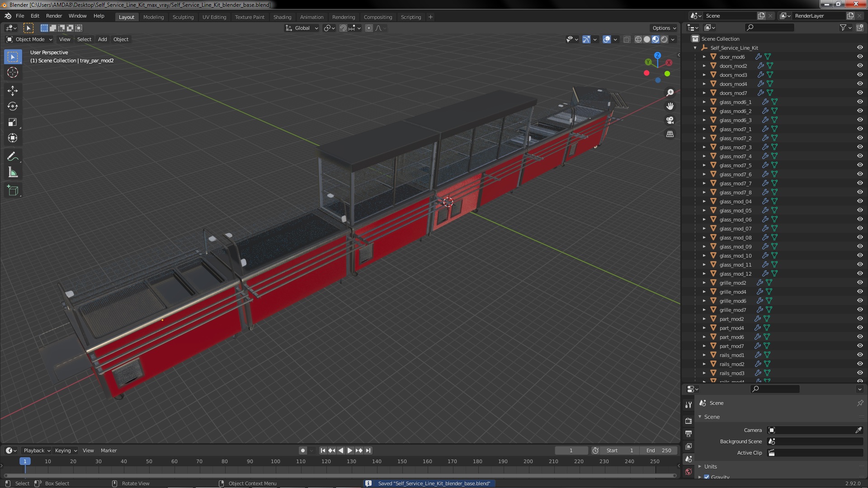
Task: Select the Cursor tool in toolbar
Action: point(13,72)
